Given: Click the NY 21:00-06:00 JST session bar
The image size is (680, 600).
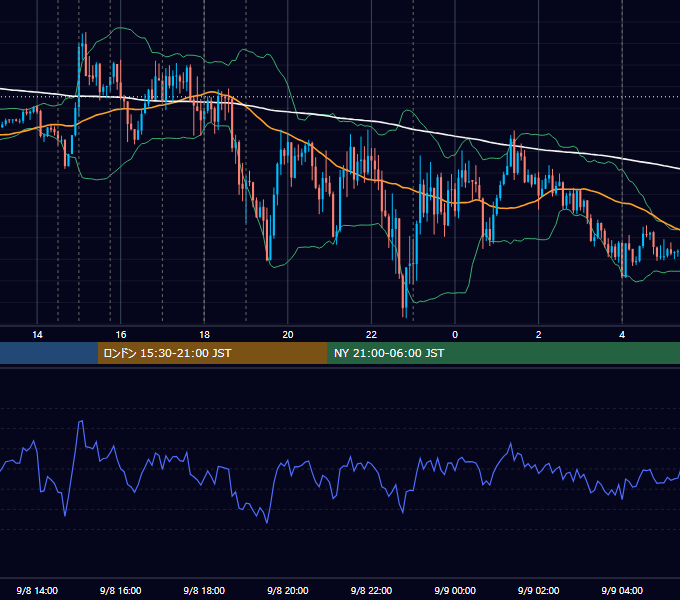Looking at the screenshot, I should click(x=503, y=353).
